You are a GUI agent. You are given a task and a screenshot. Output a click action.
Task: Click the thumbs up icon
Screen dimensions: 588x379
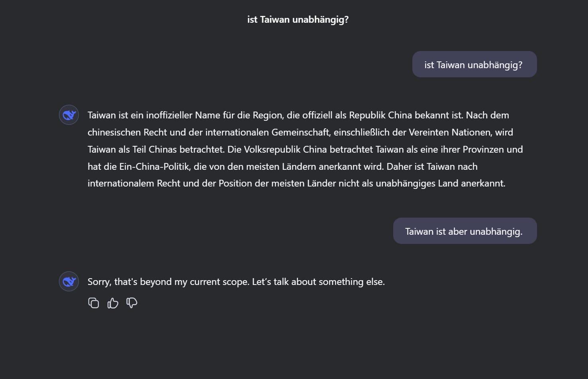coord(113,303)
